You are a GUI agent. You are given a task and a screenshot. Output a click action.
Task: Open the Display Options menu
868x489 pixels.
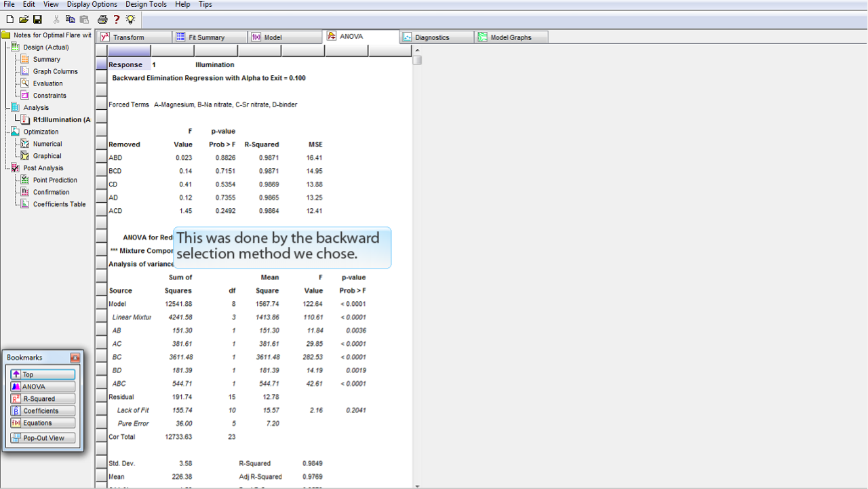click(x=92, y=4)
